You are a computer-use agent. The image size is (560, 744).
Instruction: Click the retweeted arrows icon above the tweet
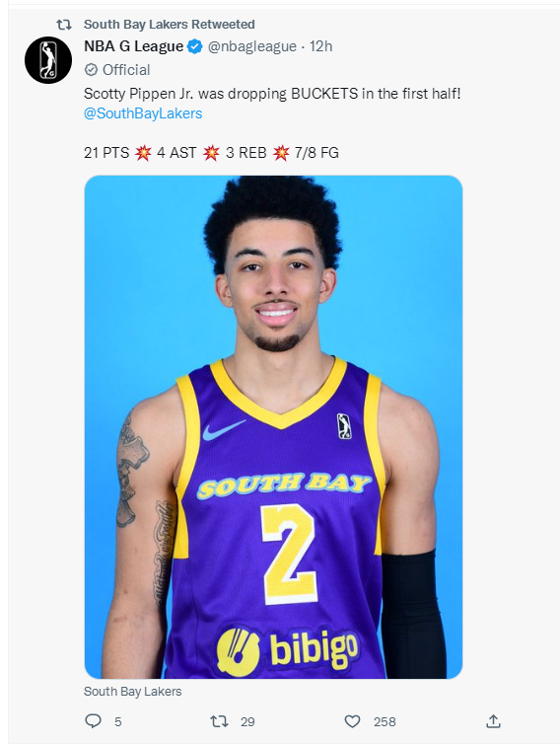coord(64,25)
